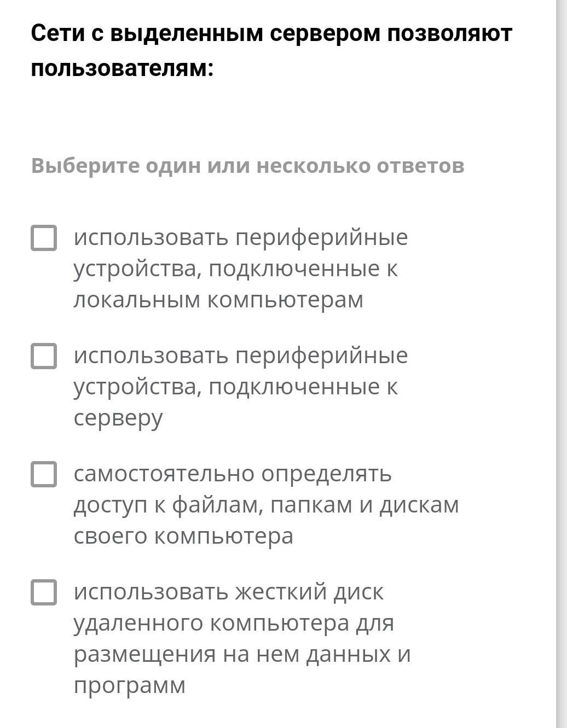
Task: Check the box for peripherals on local computers
Action: 44,238
